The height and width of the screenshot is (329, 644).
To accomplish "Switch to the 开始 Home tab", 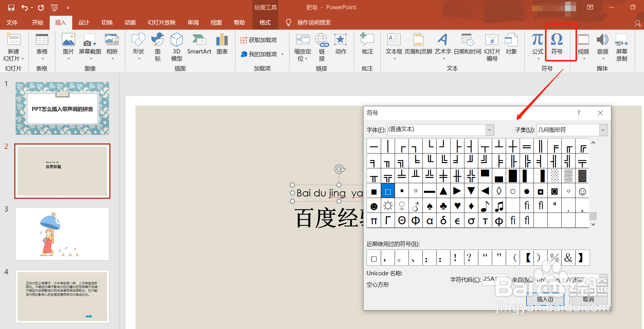I will [38, 23].
